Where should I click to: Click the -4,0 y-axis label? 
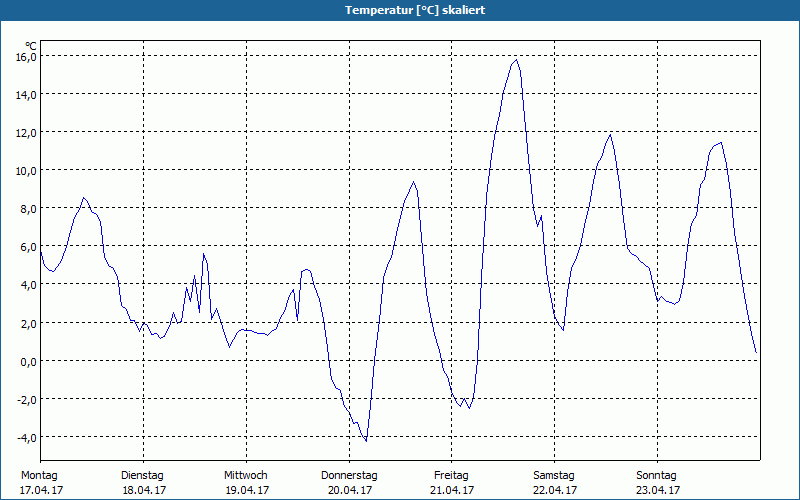[27, 438]
